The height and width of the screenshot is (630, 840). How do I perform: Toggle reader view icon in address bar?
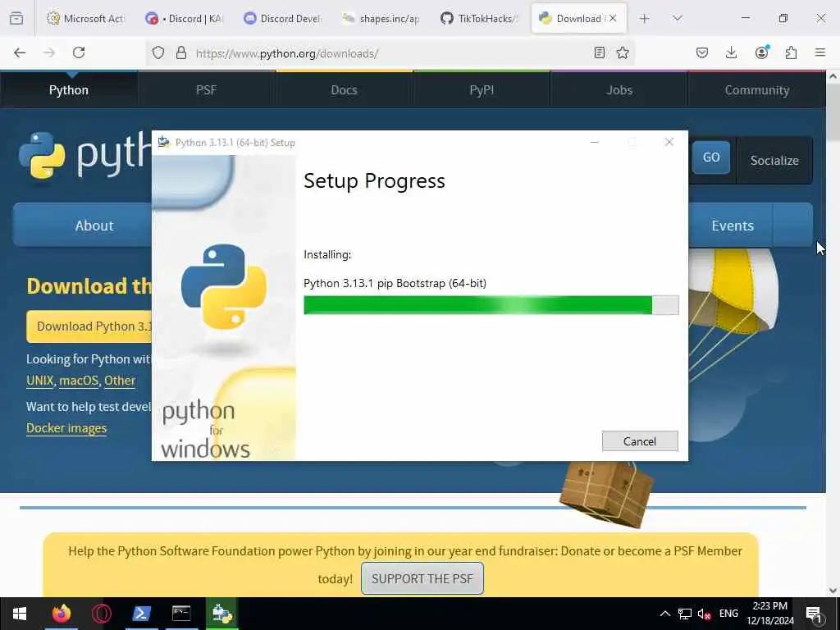600,52
